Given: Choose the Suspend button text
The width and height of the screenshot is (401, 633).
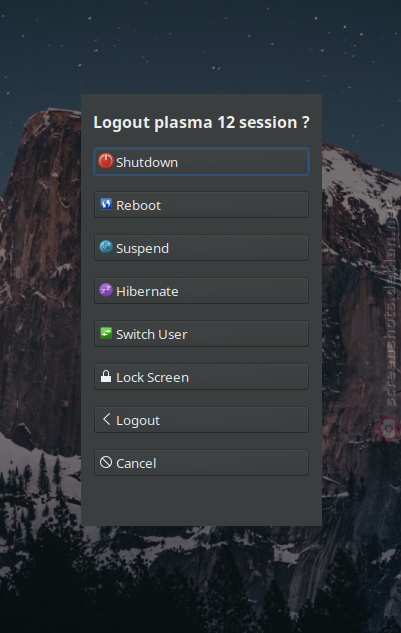Looking at the screenshot, I should pos(143,249).
